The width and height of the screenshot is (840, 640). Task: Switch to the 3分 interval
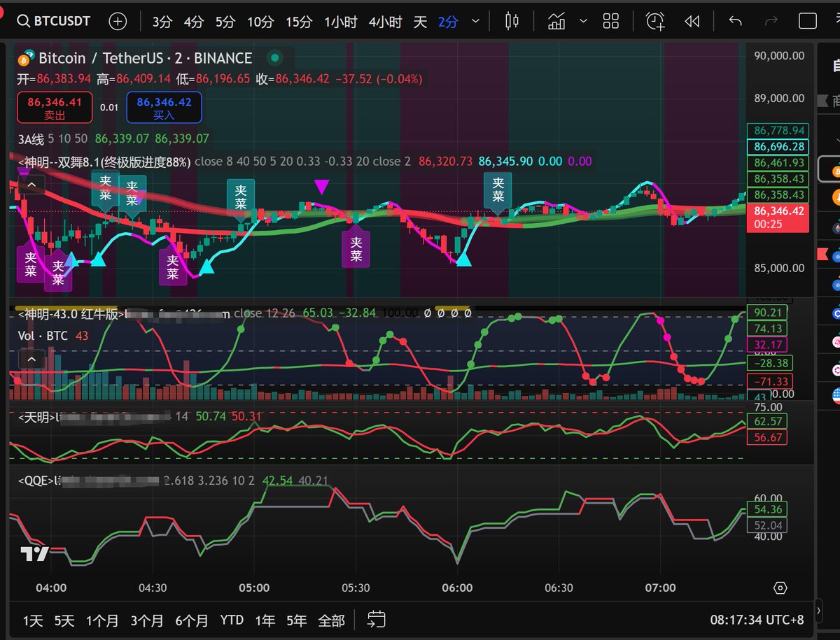162,22
